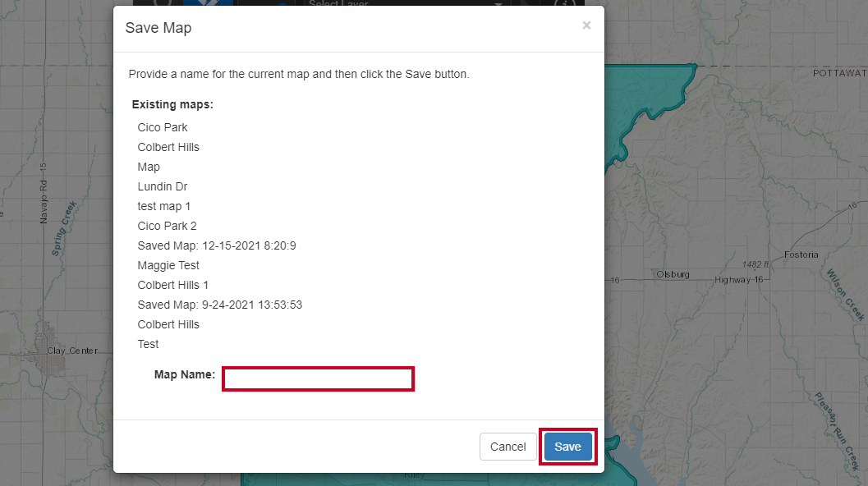Select 'Cico Park' existing map entry
Viewport: 868px width, 486px height.
tap(163, 127)
